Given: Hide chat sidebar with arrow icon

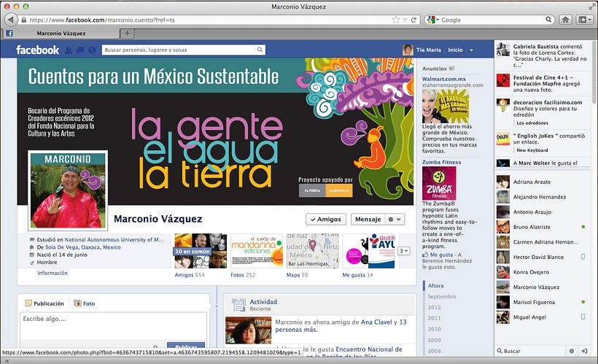Looking at the screenshot, I should pos(584,351).
